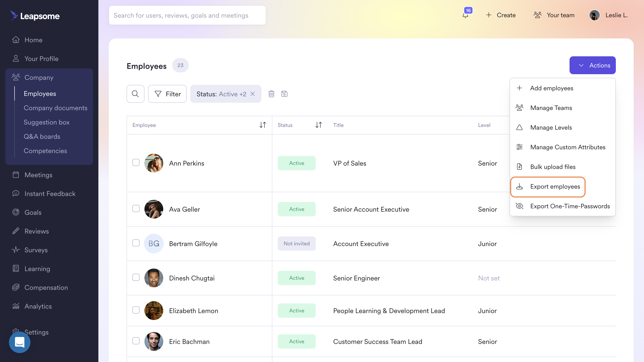Tick checkbox for Dinesh Chugtai

(136, 278)
